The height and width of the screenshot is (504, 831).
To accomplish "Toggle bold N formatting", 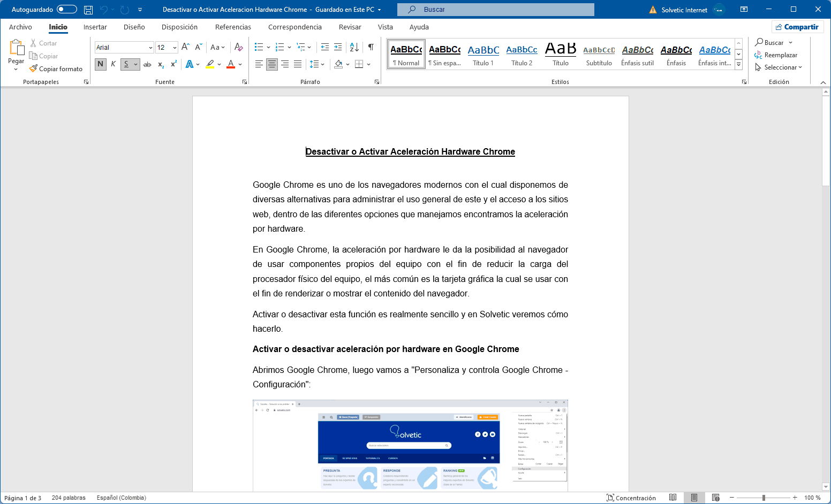I will [101, 64].
